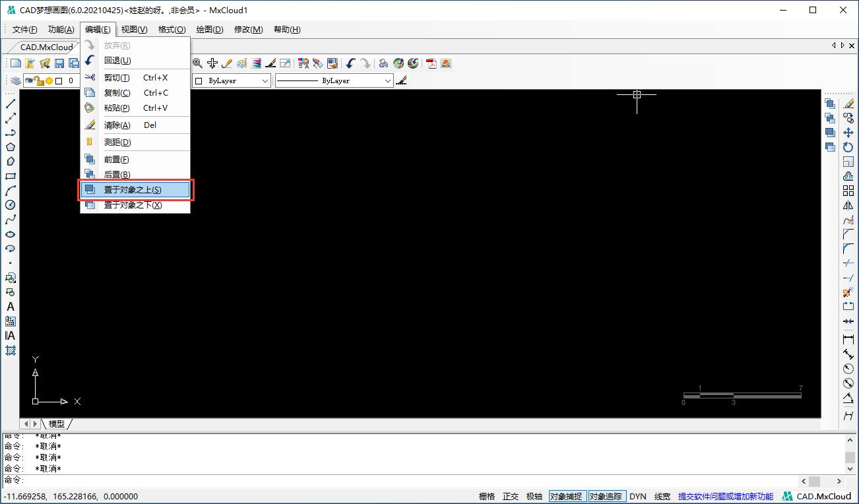Toggle 对象追踪 object tracking in status bar
The height and width of the screenshot is (504, 859).
coord(606,497)
